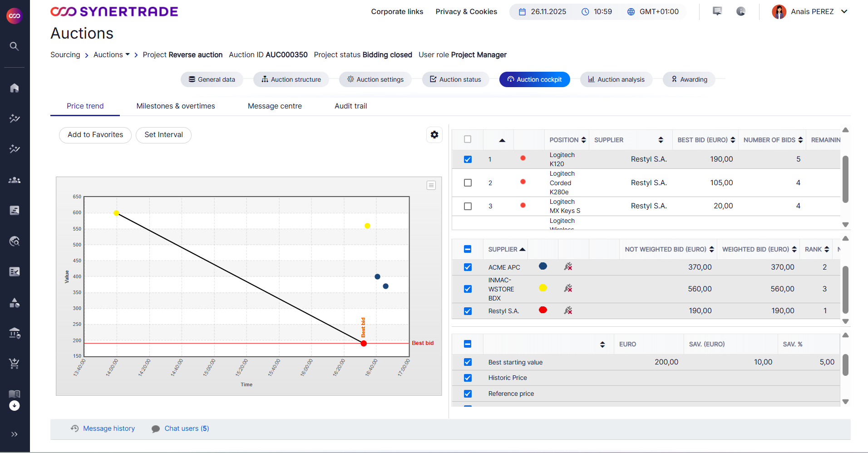The height and width of the screenshot is (453, 868).
Task: Click the unlink icon in INMAC-WSTORE BDX row
Action: point(568,289)
